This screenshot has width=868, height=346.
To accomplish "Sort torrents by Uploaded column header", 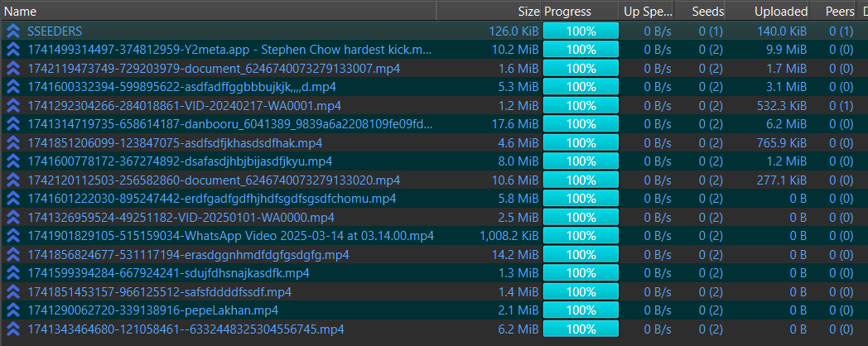I will pyautogui.click(x=780, y=12).
